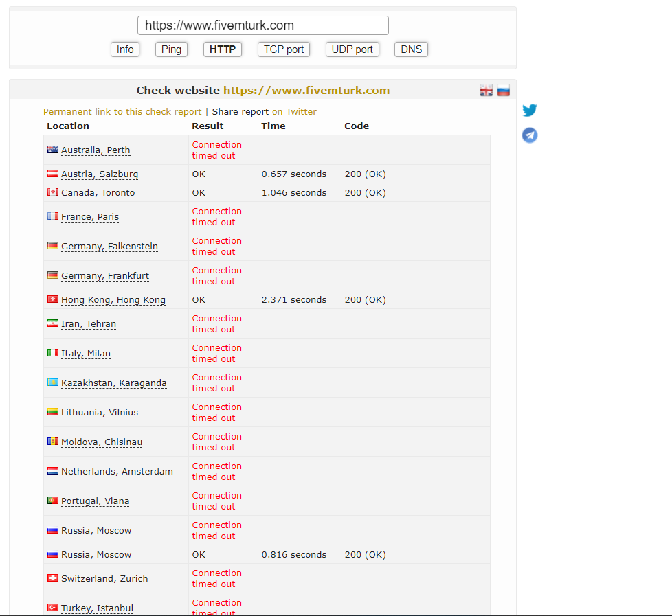The width and height of the screenshot is (672, 616).
Task: Select 'Connection timed out' in Iran row
Action: tap(217, 324)
